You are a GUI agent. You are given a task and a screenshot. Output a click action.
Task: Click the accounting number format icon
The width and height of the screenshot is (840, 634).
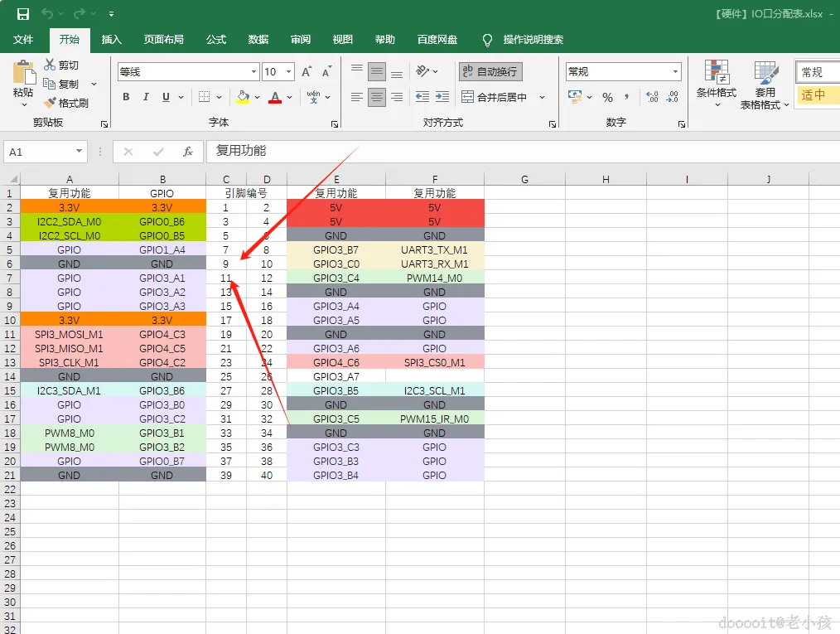(x=575, y=97)
